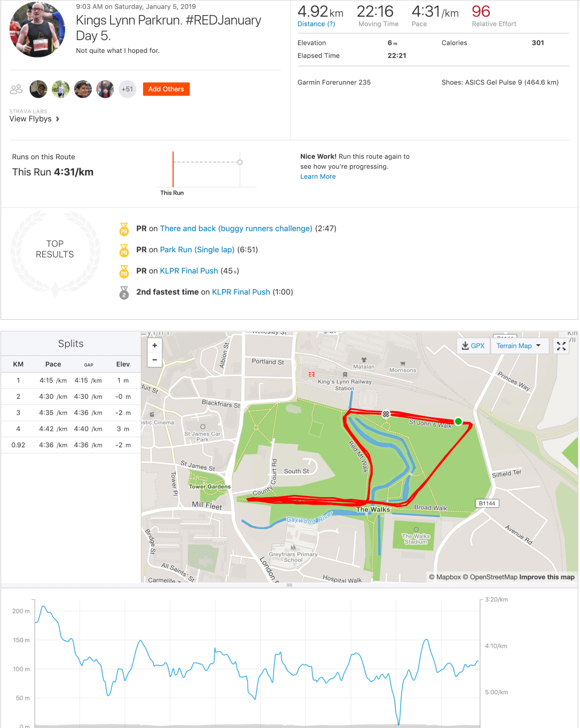Click the green start marker on map
This screenshot has height=728, width=580.
(x=458, y=421)
